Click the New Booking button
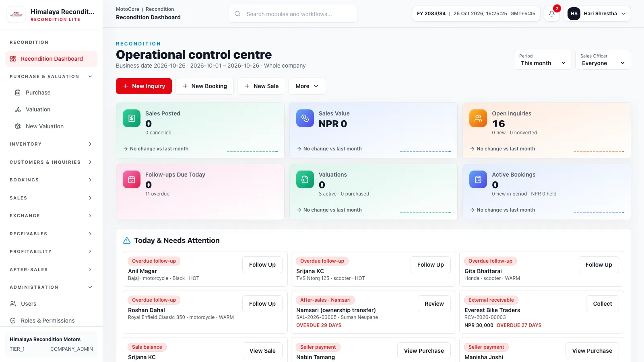The width and height of the screenshot is (644, 362). pyautogui.click(x=204, y=86)
